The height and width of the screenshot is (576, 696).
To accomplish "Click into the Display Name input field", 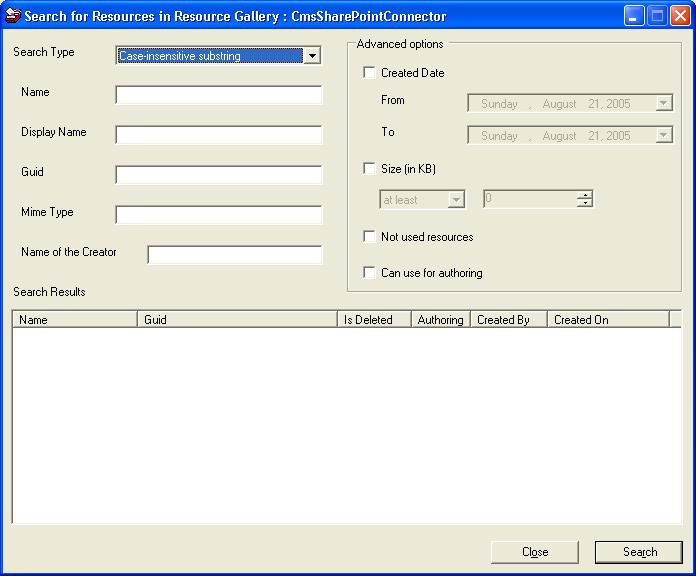I will pyautogui.click(x=219, y=135).
